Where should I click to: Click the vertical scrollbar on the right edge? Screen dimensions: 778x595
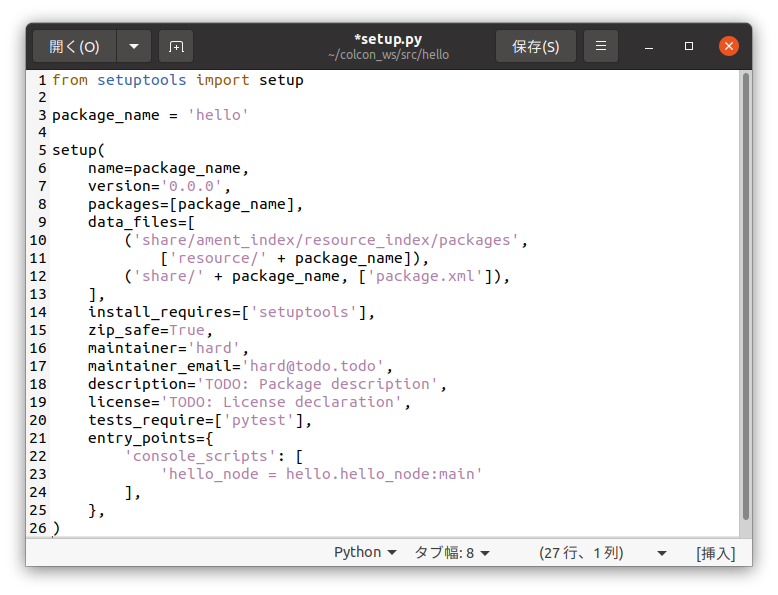(745, 300)
